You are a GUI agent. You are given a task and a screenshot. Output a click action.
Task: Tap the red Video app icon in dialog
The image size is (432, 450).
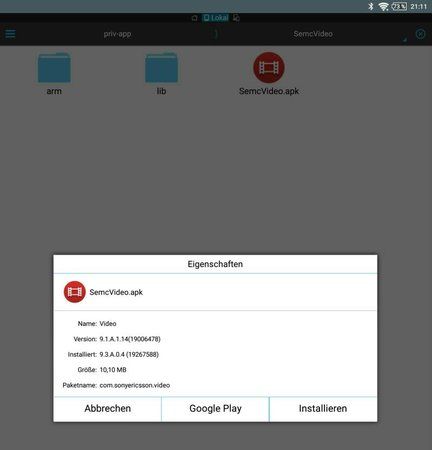point(75,292)
